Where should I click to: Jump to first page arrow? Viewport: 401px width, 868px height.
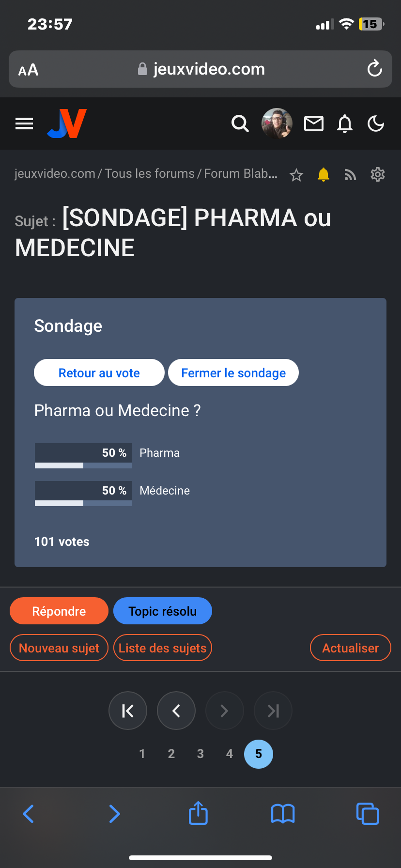coord(128,711)
